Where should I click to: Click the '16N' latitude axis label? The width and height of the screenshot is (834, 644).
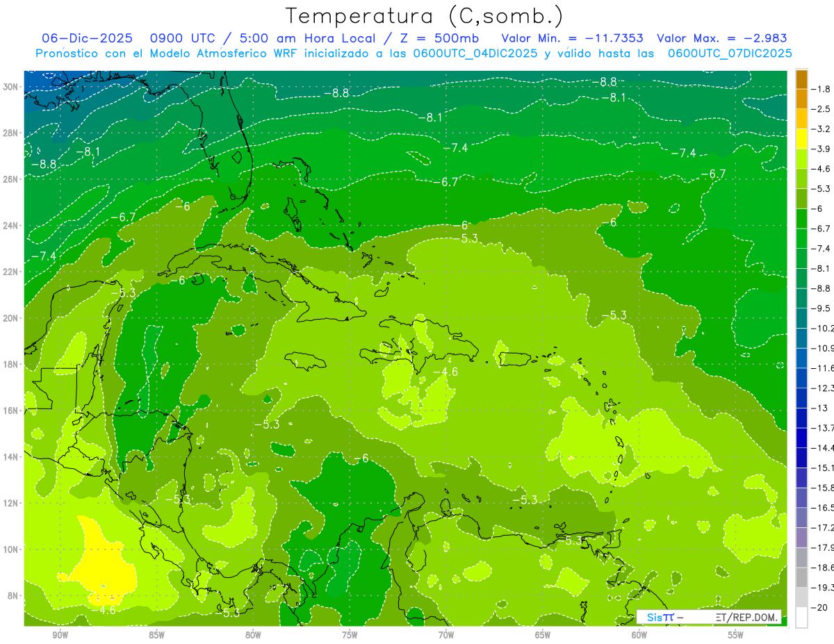pyautogui.click(x=10, y=411)
